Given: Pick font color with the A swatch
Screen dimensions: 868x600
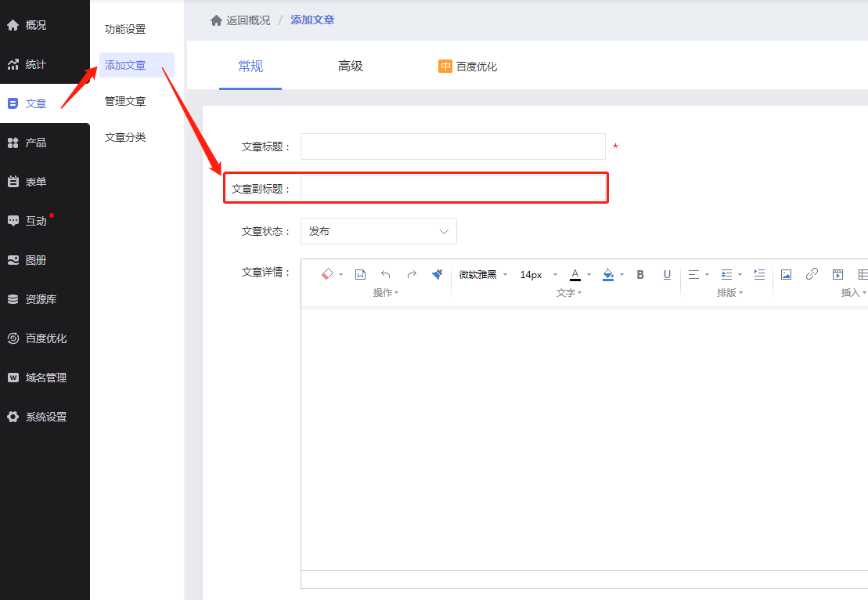Looking at the screenshot, I should [575, 274].
